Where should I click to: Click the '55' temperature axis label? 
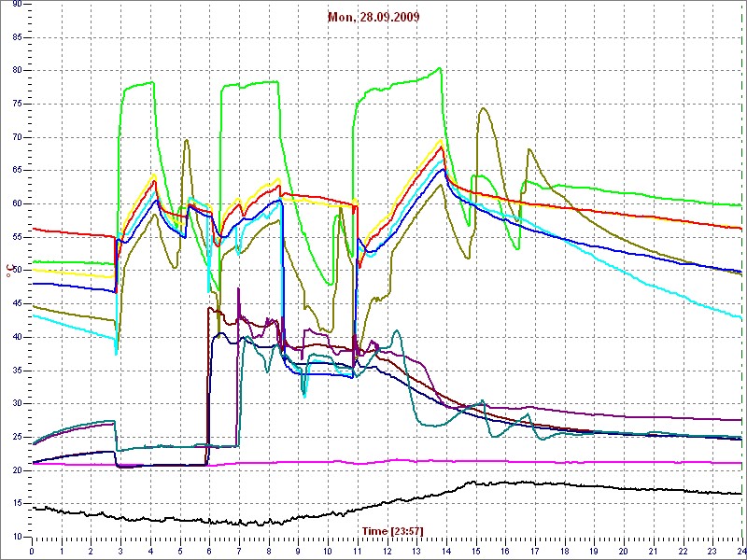[16, 237]
